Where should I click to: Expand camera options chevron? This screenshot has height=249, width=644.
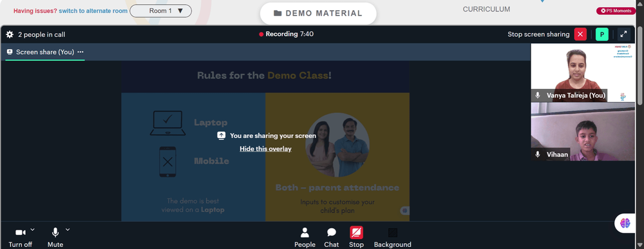32,230
